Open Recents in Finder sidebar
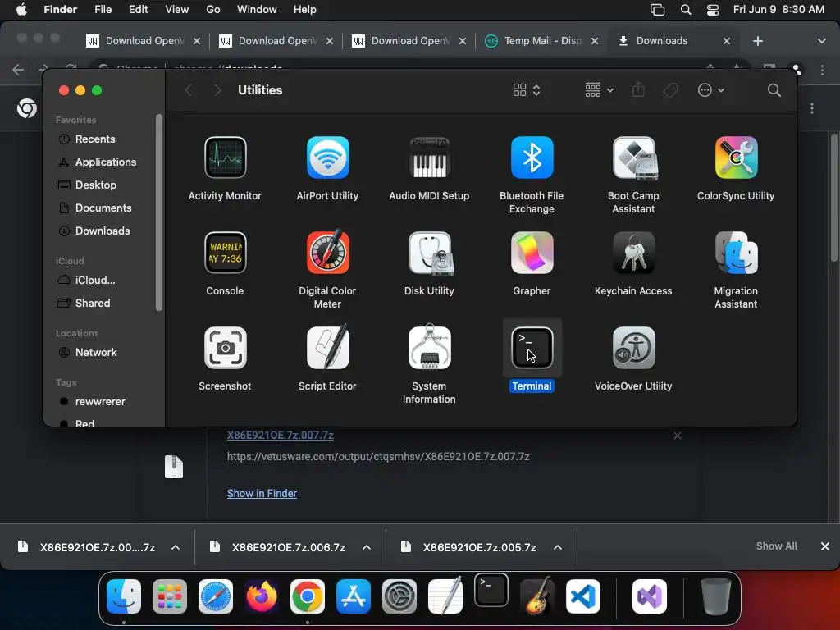 pos(95,139)
